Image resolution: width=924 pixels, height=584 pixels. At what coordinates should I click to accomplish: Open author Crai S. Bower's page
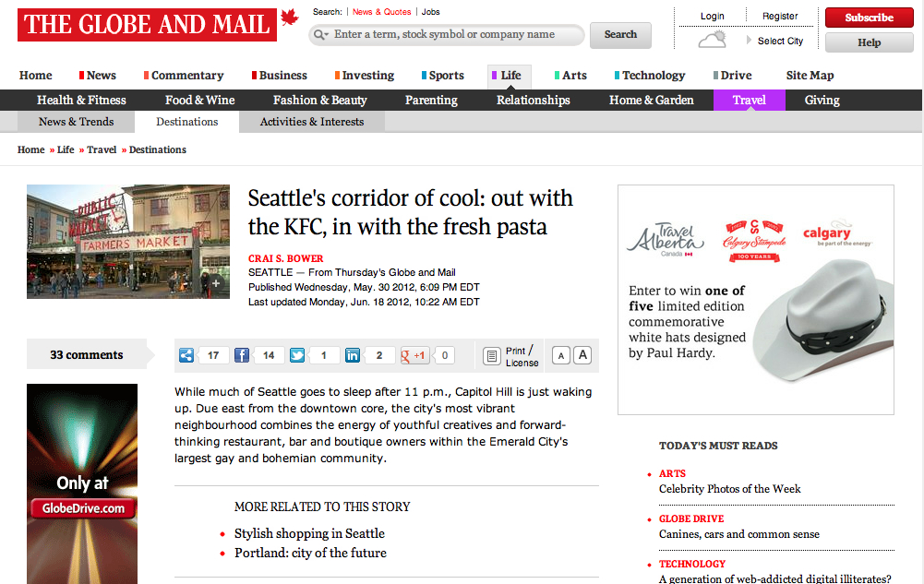[x=286, y=258]
